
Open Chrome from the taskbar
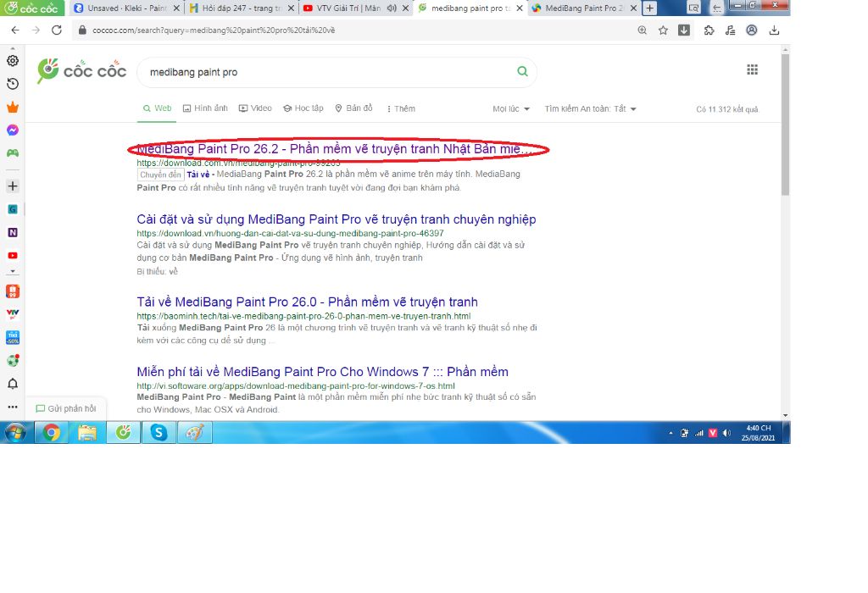pos(52,433)
